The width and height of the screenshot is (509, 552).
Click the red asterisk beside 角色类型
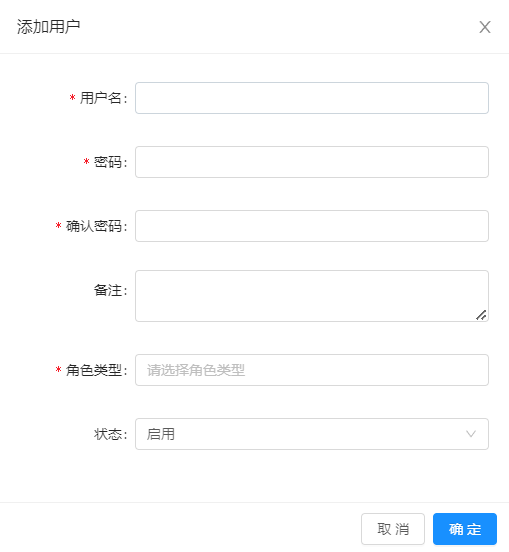[58, 370]
